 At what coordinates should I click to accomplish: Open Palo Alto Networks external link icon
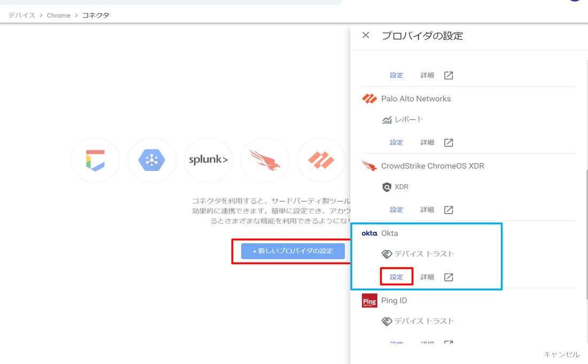448,142
